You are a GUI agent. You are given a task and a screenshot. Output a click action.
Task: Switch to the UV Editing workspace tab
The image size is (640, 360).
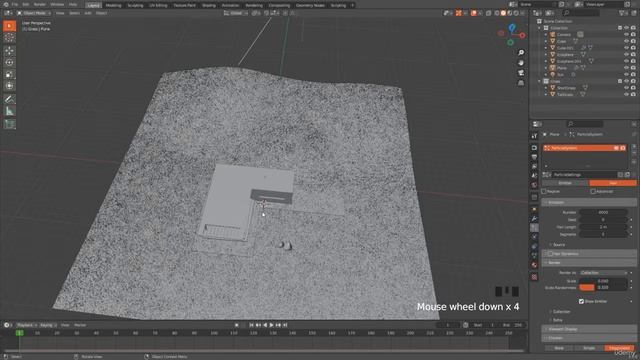[158, 5]
